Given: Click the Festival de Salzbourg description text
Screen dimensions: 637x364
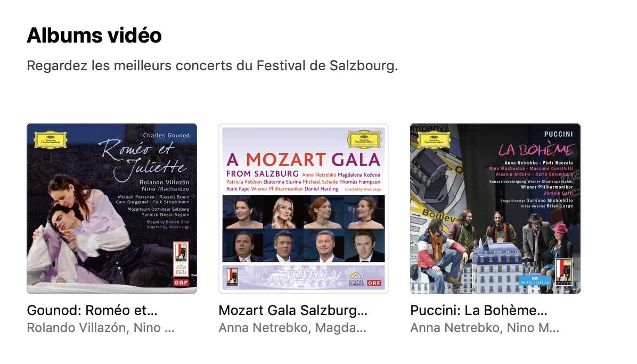Looking at the screenshot, I should click(212, 67).
